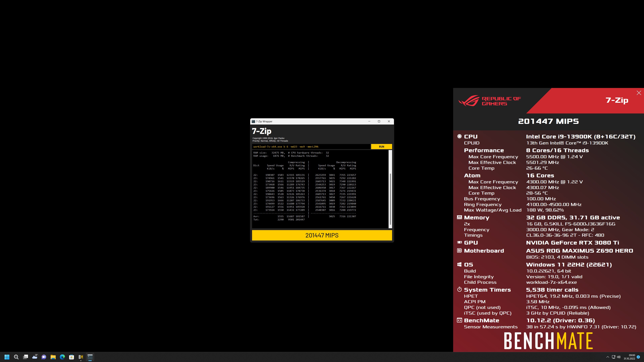Minimize the 7-Zip Wrapper window
644x362 pixels.
369,121
